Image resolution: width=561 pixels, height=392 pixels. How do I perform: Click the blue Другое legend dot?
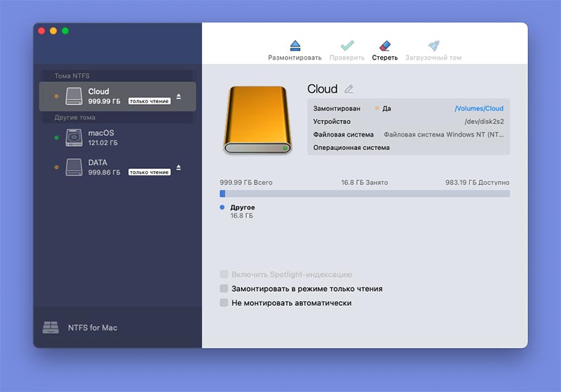(x=222, y=208)
